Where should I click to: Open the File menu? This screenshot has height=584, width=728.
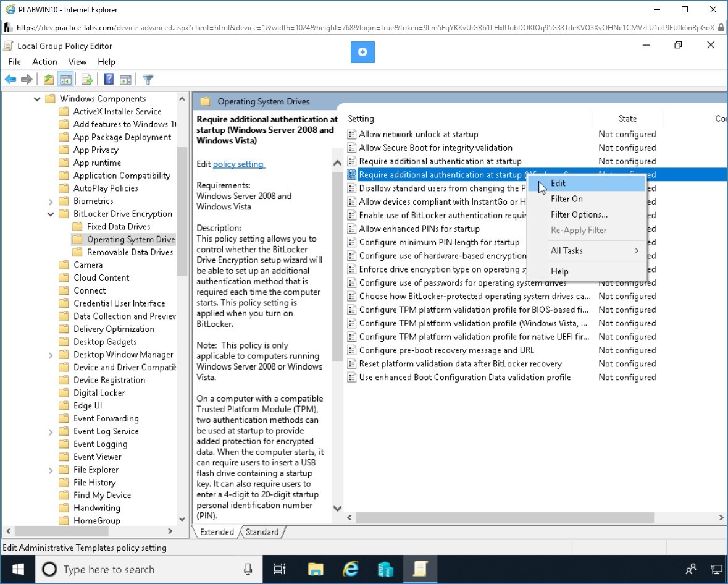tap(14, 62)
